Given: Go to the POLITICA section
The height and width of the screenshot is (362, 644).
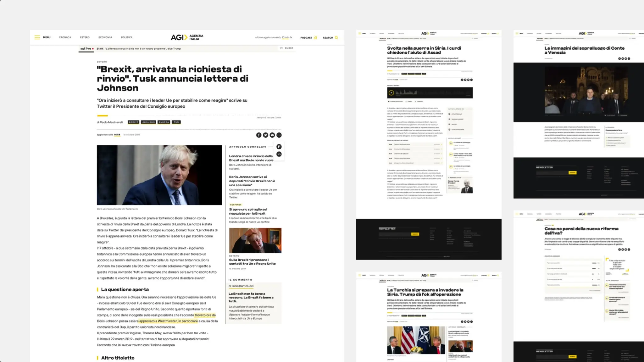Looking at the screenshot, I should pyautogui.click(x=127, y=37).
